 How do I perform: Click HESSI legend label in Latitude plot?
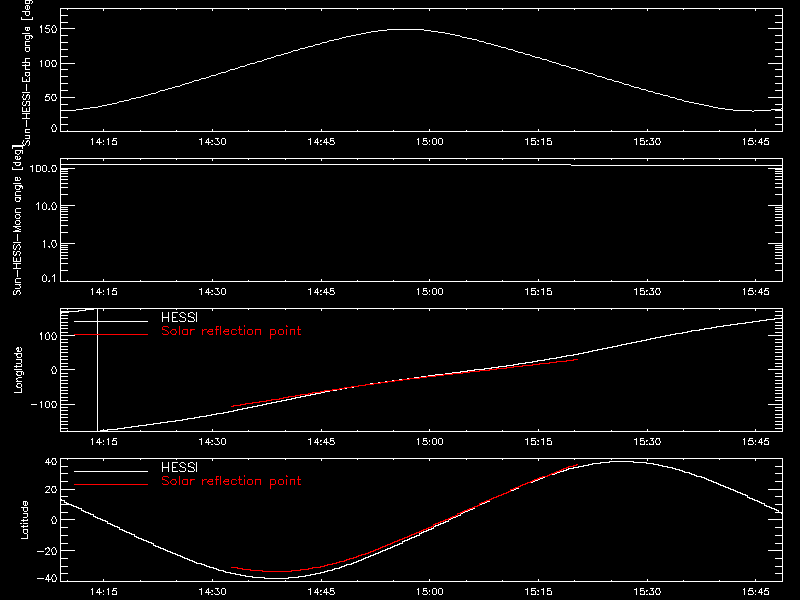179,467
